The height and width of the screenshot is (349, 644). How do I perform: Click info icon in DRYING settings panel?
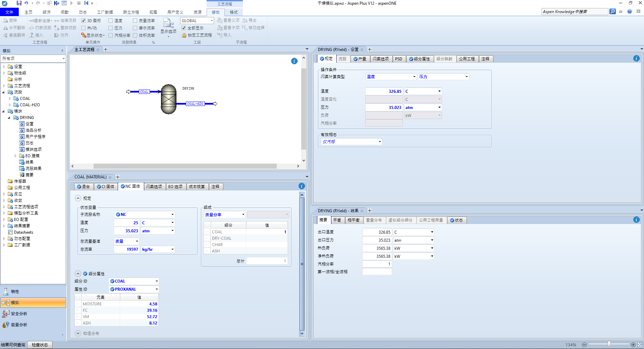tap(636, 58)
